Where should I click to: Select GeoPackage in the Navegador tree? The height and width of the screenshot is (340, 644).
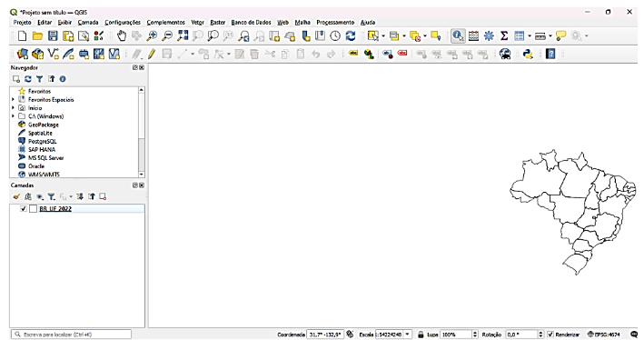[x=43, y=125]
